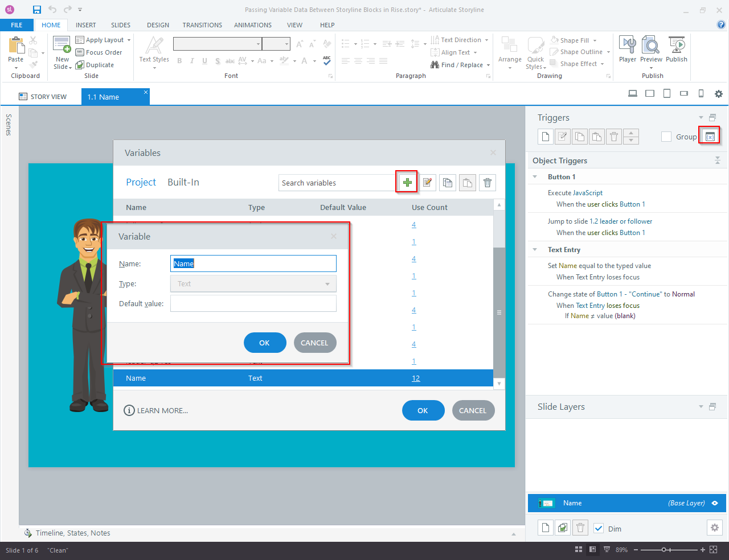Click the desktop view device icon
This screenshot has height=560, width=729.
pos(633,94)
